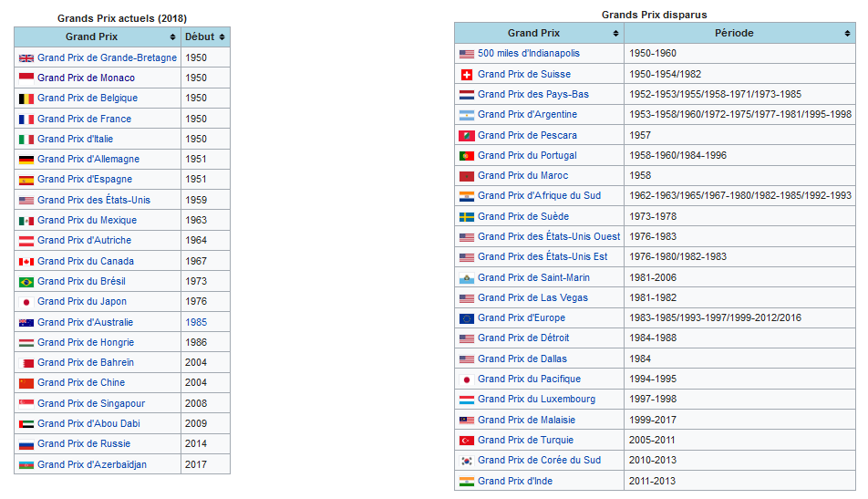
Task: Click the European Union flag icon
Action: tap(467, 318)
